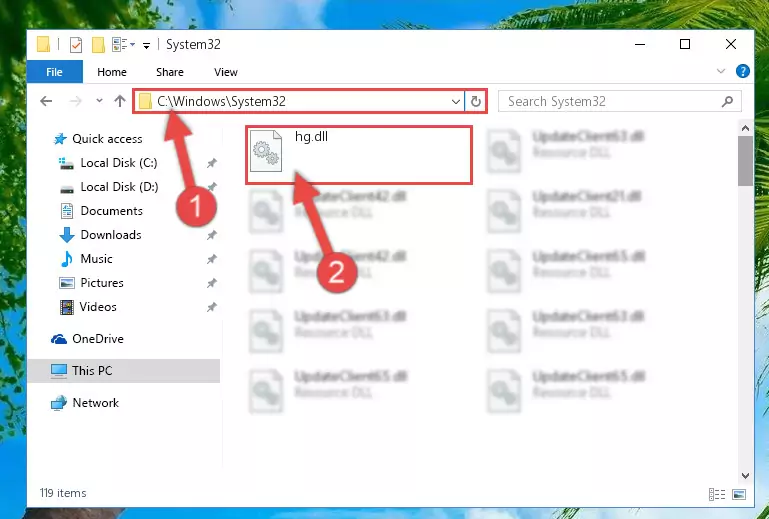Viewport: 769px width, 519px height.
Task: Open Videos folder in sidebar
Action: click(x=98, y=307)
